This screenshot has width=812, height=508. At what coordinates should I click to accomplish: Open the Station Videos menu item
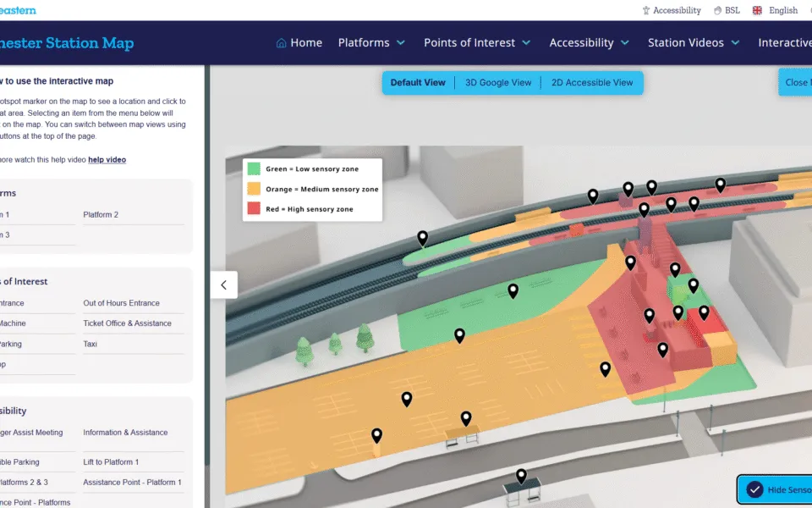(686, 43)
